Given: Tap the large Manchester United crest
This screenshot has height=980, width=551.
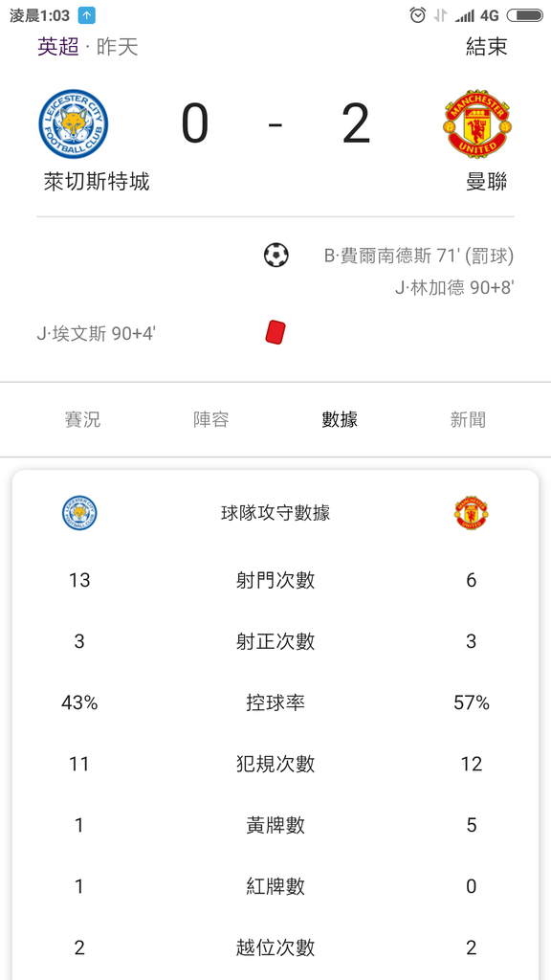Looking at the screenshot, I should pos(477,123).
